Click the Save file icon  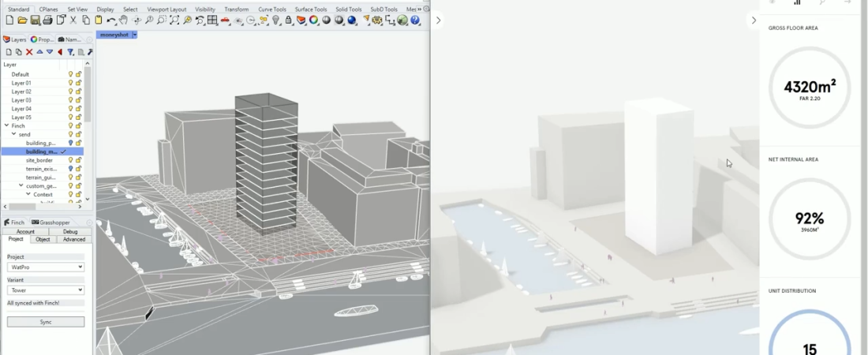[35, 21]
